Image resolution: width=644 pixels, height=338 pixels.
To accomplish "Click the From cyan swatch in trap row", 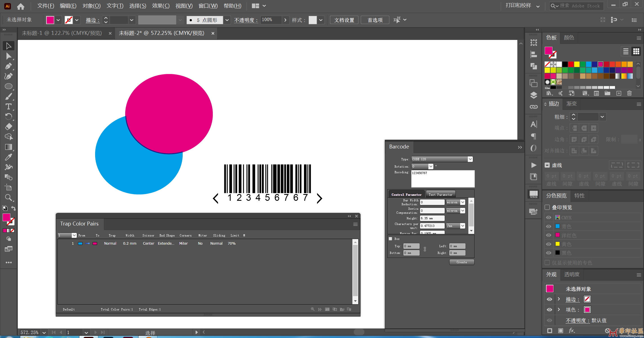I will coord(80,244).
